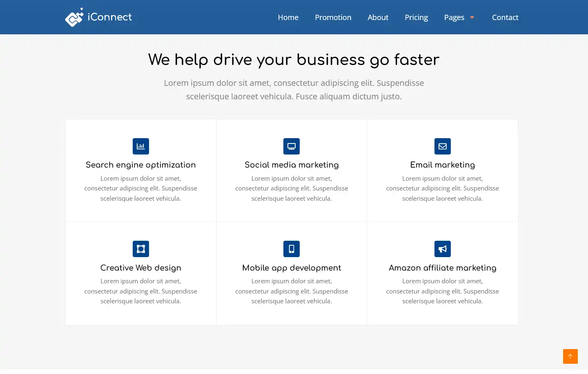Go to the Home menu item

(x=288, y=18)
